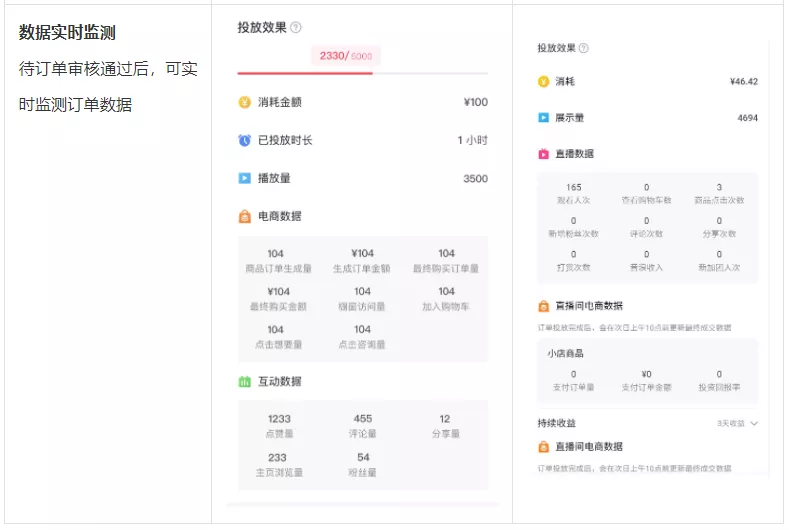The image size is (789, 530).
Task: Click the 2330/5000 progress label bubble
Action: 346,56
